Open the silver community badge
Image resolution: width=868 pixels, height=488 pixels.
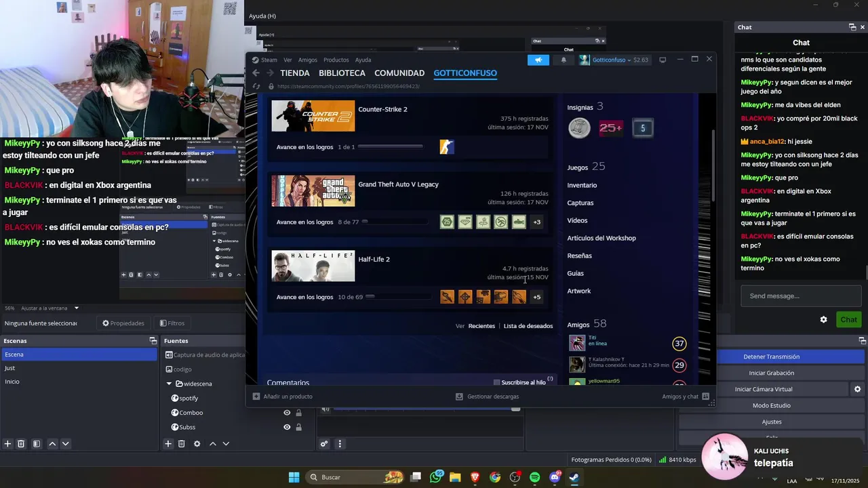coord(579,128)
